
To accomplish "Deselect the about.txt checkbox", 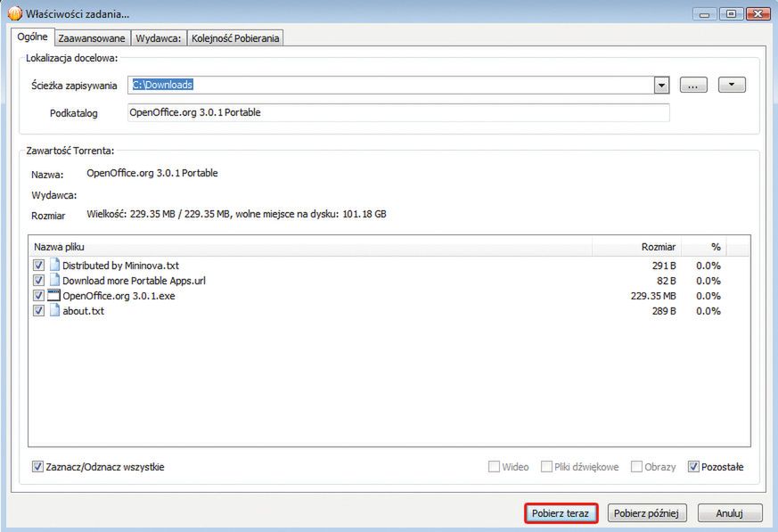I will 38,311.
